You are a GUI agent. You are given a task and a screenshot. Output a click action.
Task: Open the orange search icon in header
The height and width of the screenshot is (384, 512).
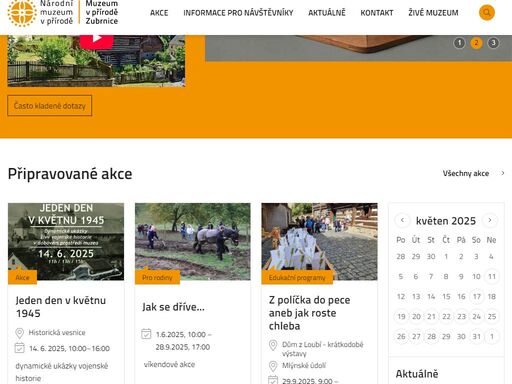pos(487,13)
